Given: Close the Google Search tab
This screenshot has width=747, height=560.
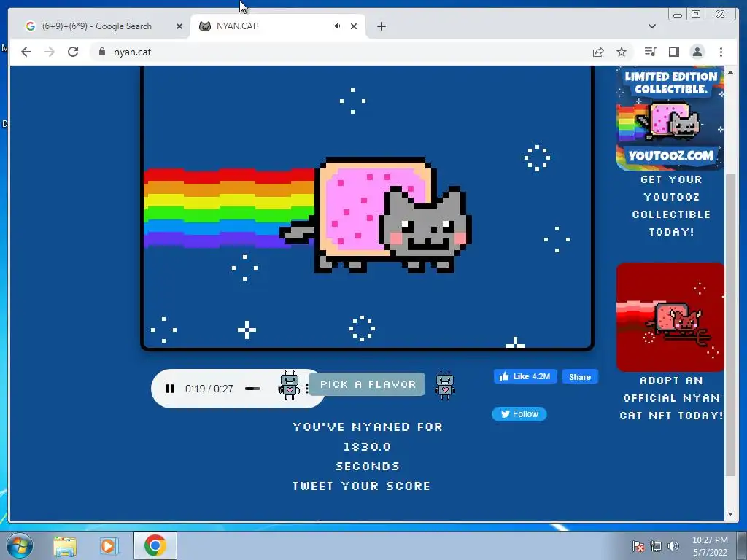Looking at the screenshot, I should pos(179,26).
